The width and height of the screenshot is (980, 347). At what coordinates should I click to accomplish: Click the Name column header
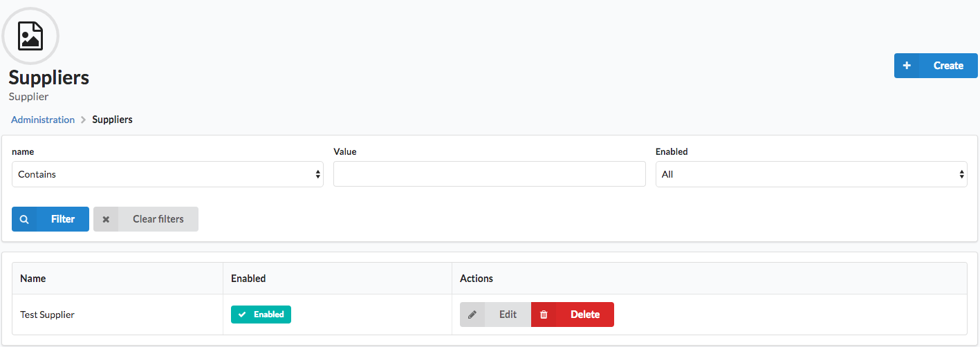(x=33, y=279)
